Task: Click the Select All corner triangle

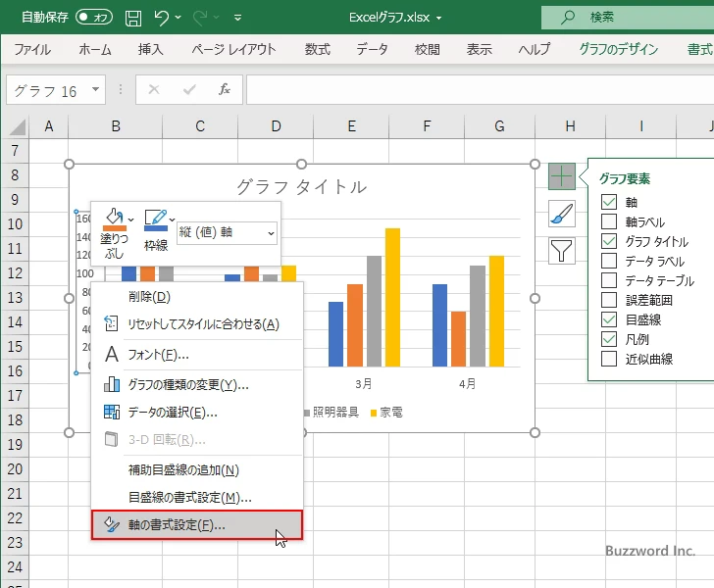Action: click(18, 126)
